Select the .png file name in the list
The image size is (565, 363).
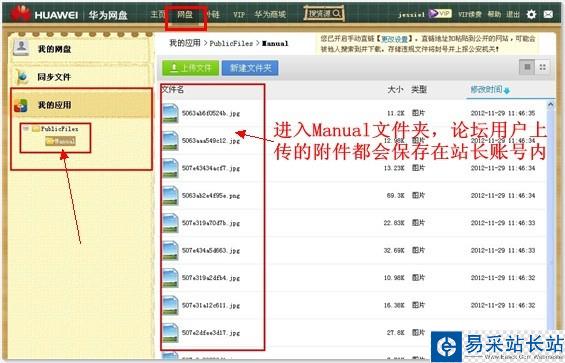tap(211, 195)
